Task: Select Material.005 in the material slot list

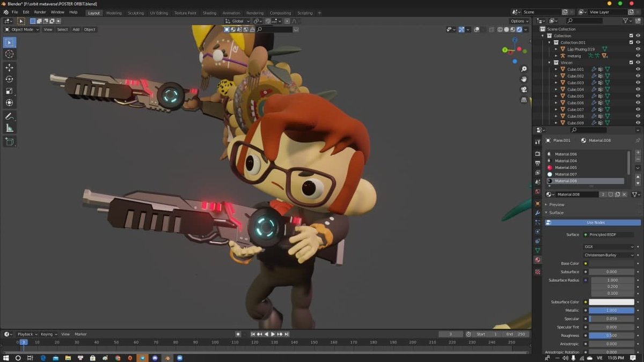Action: (x=586, y=168)
